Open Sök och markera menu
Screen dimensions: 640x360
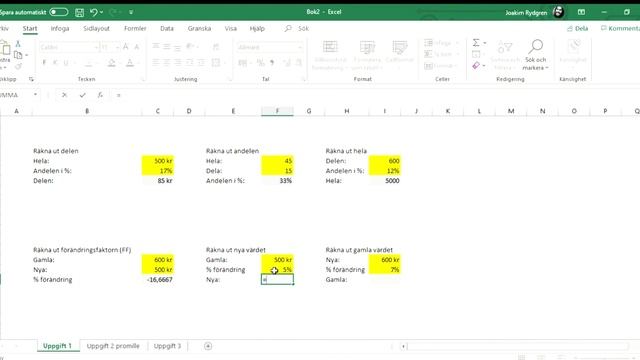[x=535, y=55]
